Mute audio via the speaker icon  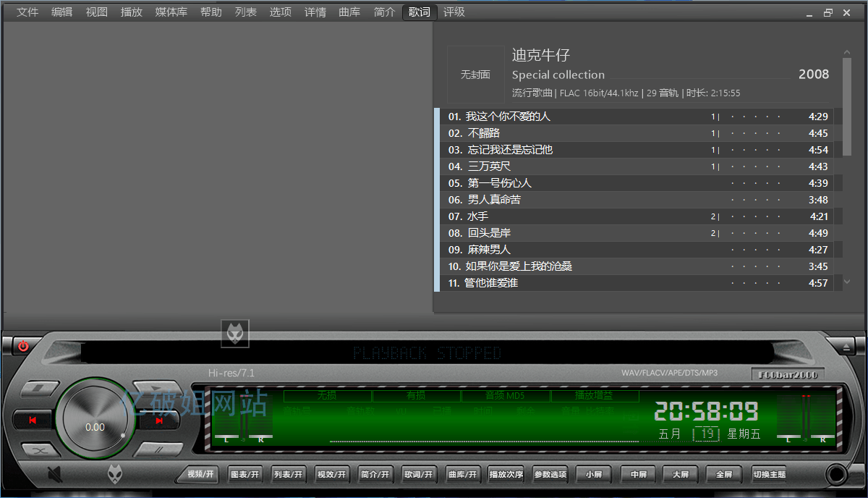[x=53, y=476]
